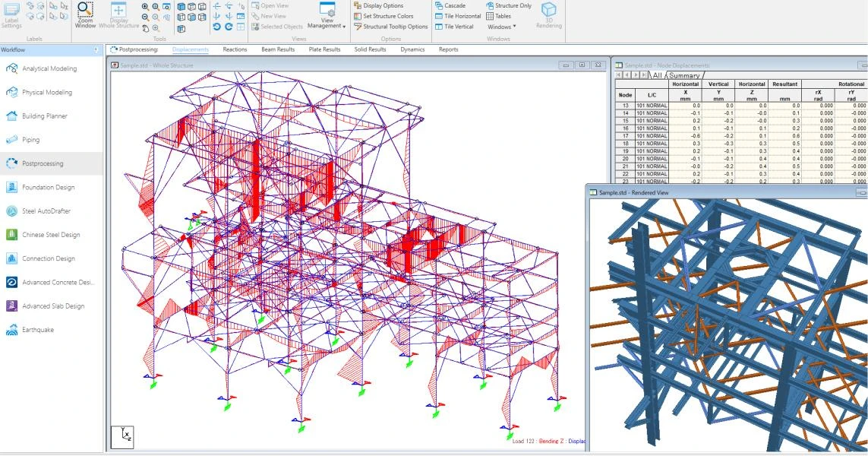Select the Summary tab in displacements table
This screenshot has width=868, height=456.
click(684, 75)
